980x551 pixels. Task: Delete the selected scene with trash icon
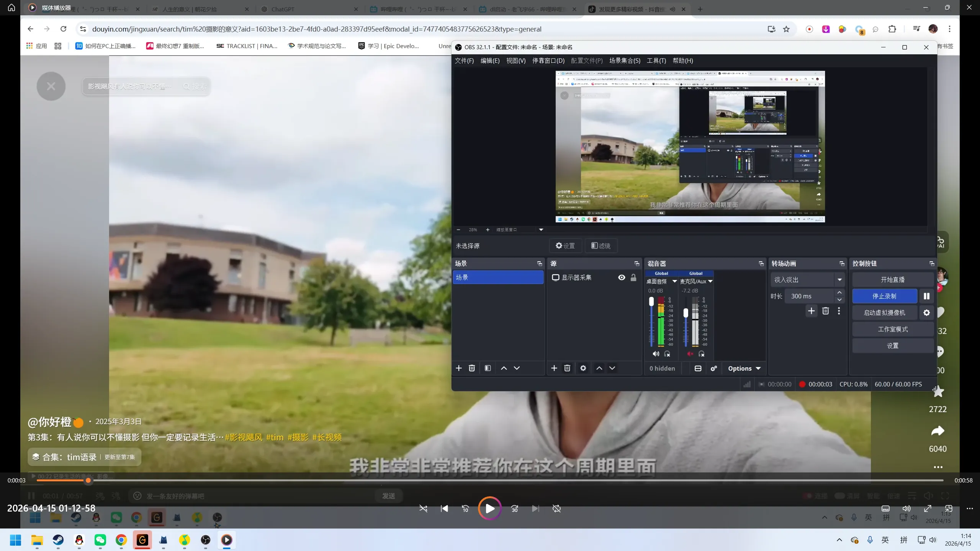[471, 368]
